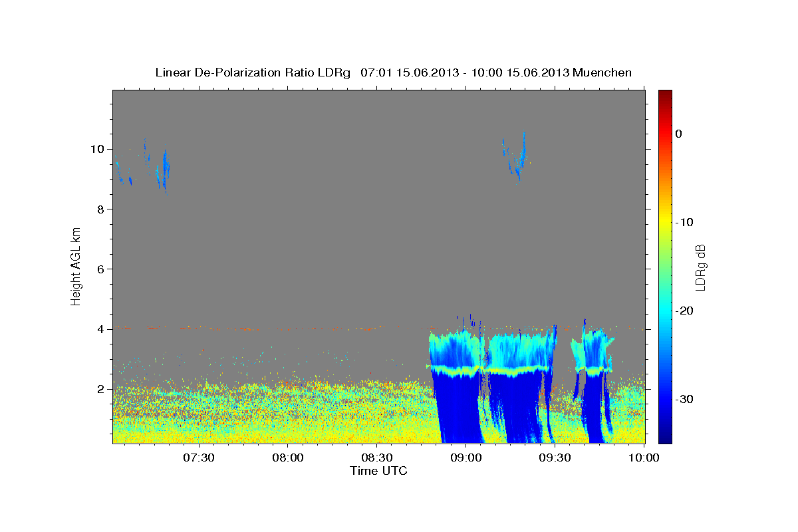The width and height of the screenshot is (798, 532).
Task: Click the colorbar value 0
Action: coord(678,134)
